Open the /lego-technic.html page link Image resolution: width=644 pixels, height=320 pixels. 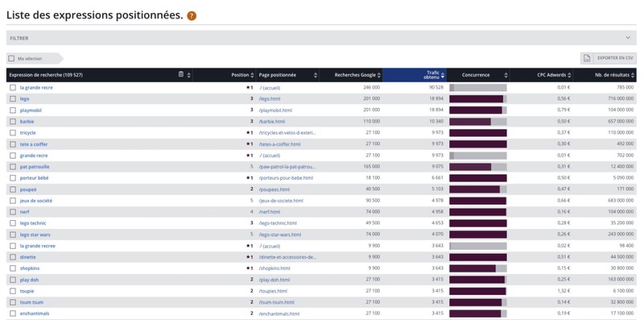point(278,223)
